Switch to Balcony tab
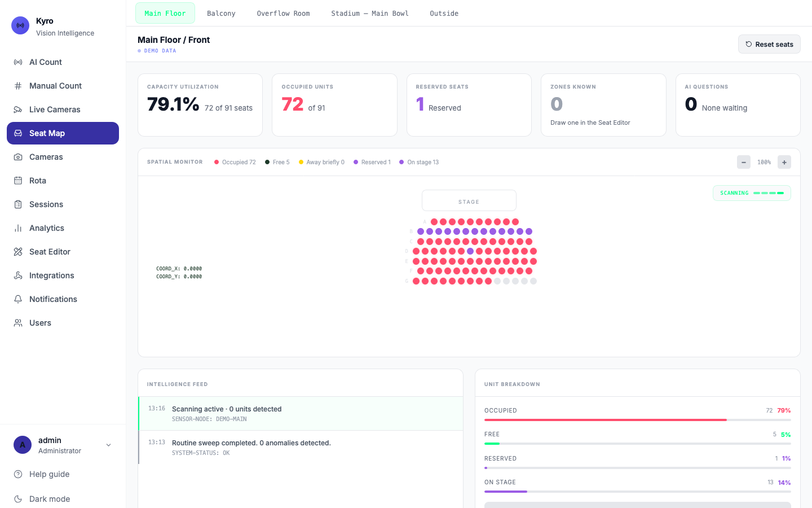 tap(221, 13)
